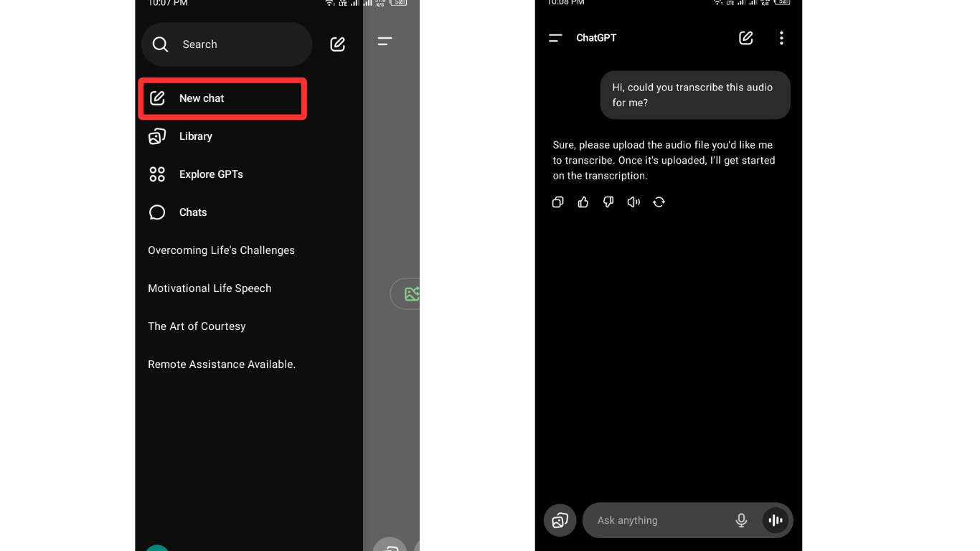Open the Overcoming Life's Challenges chat
This screenshot has width=980, height=551.
(x=221, y=250)
